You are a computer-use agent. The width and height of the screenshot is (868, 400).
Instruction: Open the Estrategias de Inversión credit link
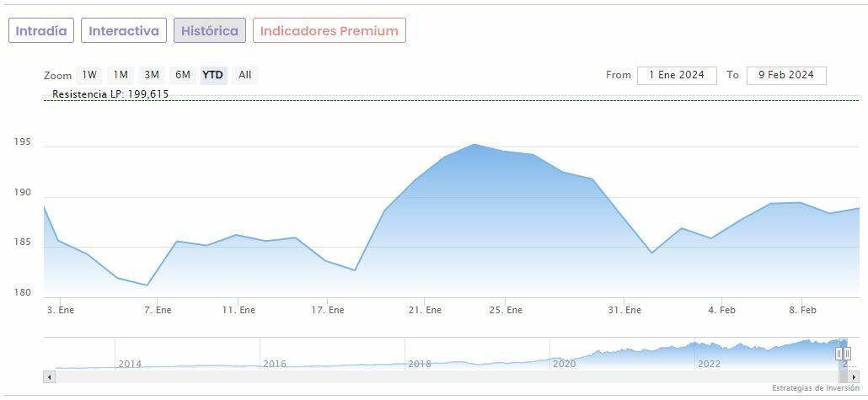click(x=815, y=388)
